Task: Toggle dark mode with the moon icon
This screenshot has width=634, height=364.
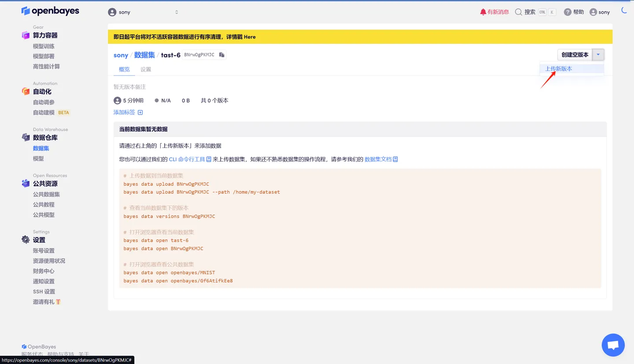Action: [624, 10]
